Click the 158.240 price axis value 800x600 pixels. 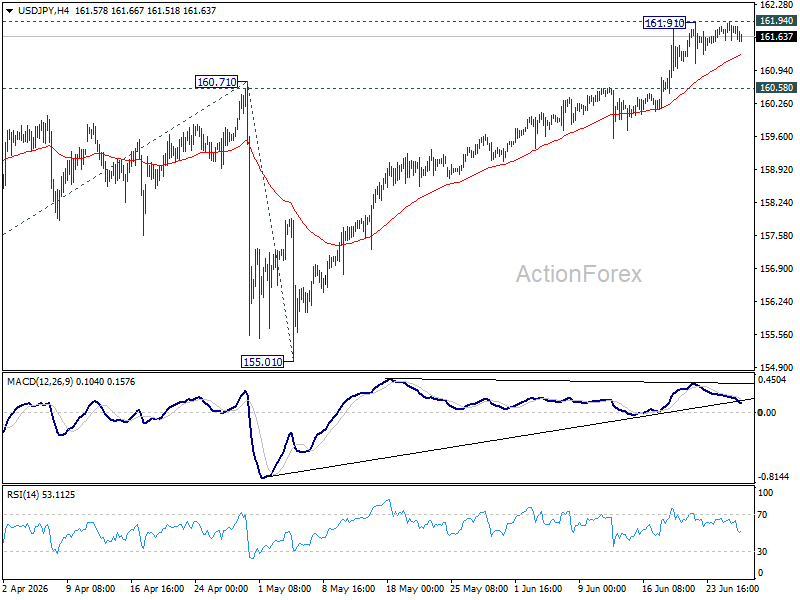[x=776, y=203]
